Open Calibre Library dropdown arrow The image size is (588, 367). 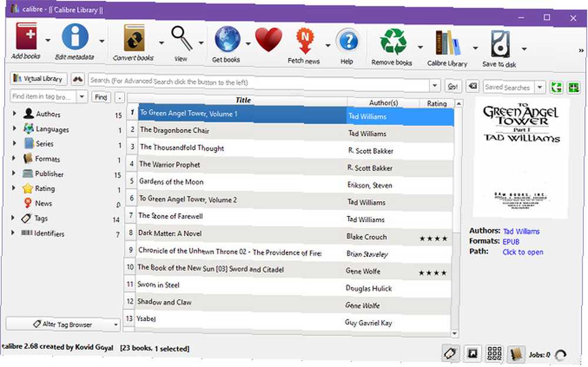pyautogui.click(x=475, y=48)
